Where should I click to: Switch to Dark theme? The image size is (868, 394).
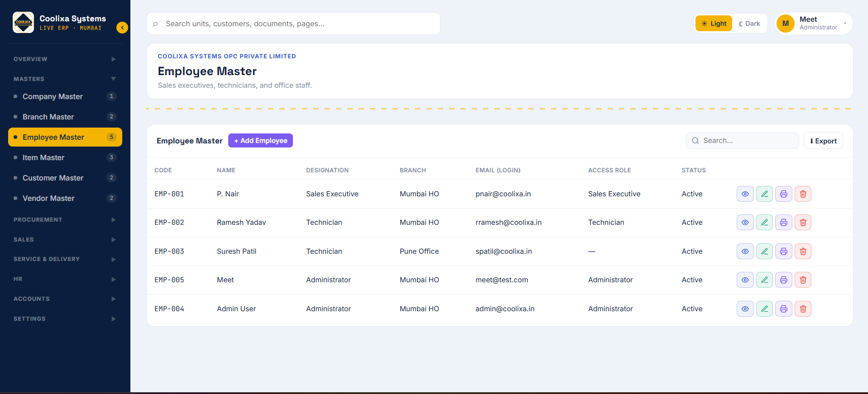[749, 24]
